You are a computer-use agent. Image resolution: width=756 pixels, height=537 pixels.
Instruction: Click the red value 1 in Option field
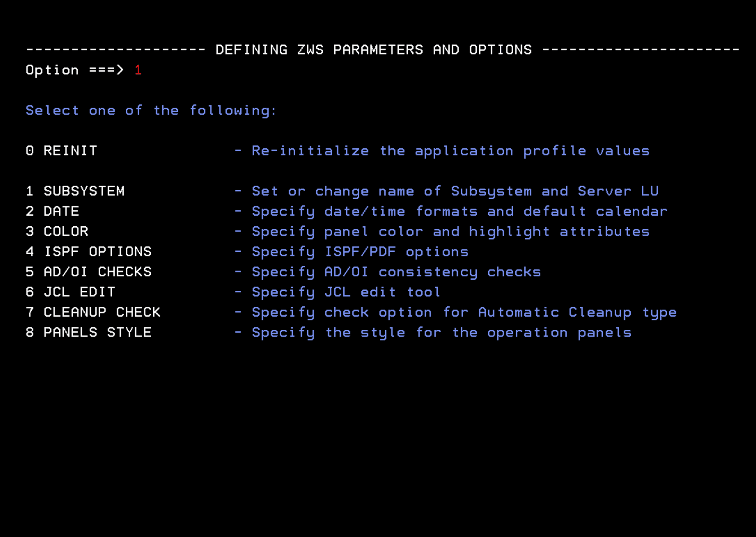[x=138, y=70]
